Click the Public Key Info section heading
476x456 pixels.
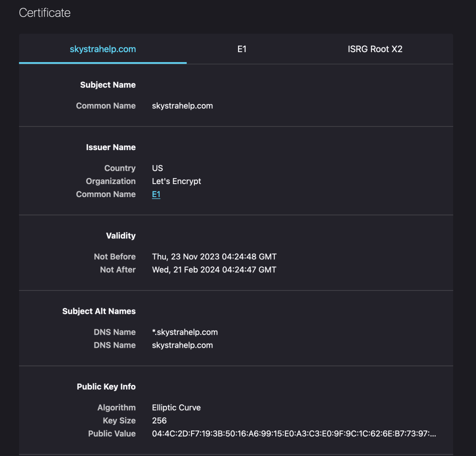(x=106, y=387)
